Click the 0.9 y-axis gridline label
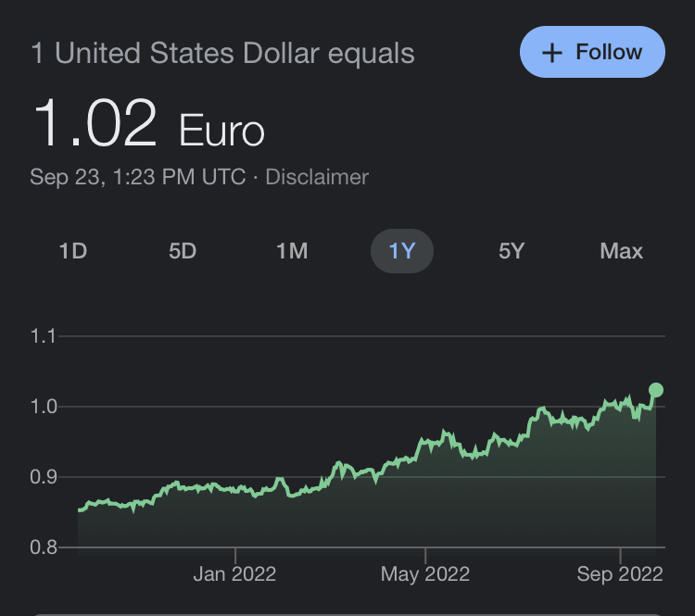The height and width of the screenshot is (616, 695). [44, 477]
